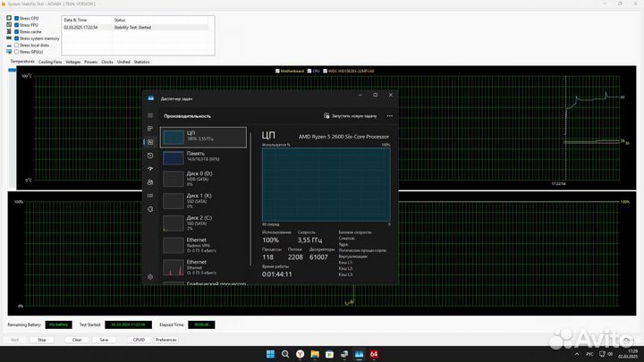Image resolution: width=644 pixels, height=362 pixels.
Task: Show hidden tray icons chevron
Action: [577, 354]
